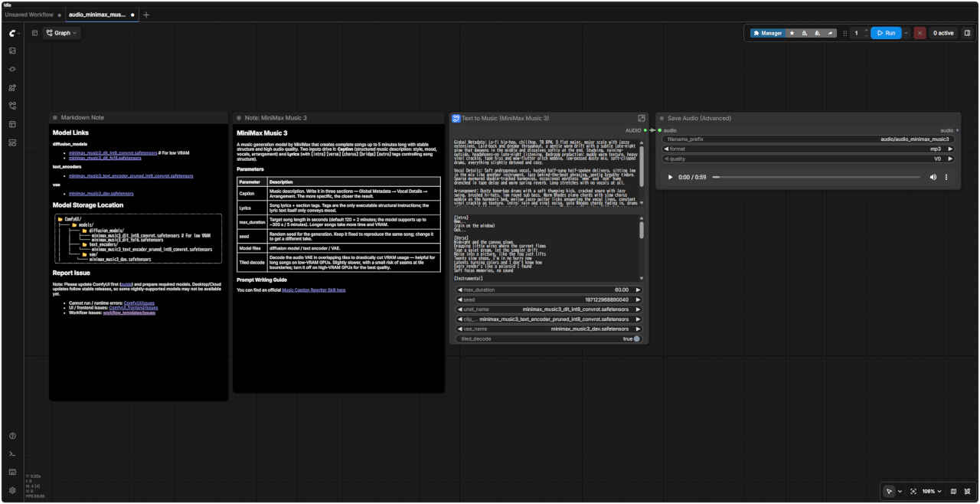Screen dimensions: 980x504
Task: Toggle the workflow panel icon beside Graph
Action: (x=34, y=33)
